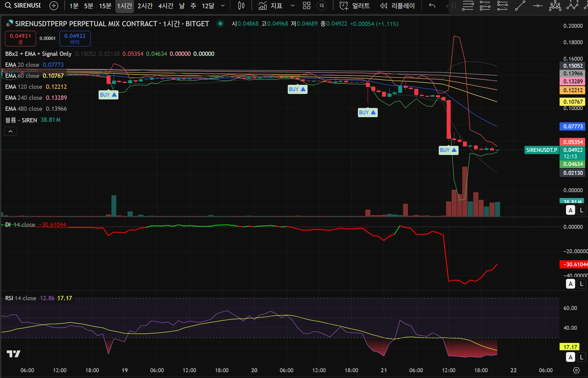The height and width of the screenshot is (378, 588).
Task: Expand the time interval dropdown arrow
Action: tap(223, 6)
